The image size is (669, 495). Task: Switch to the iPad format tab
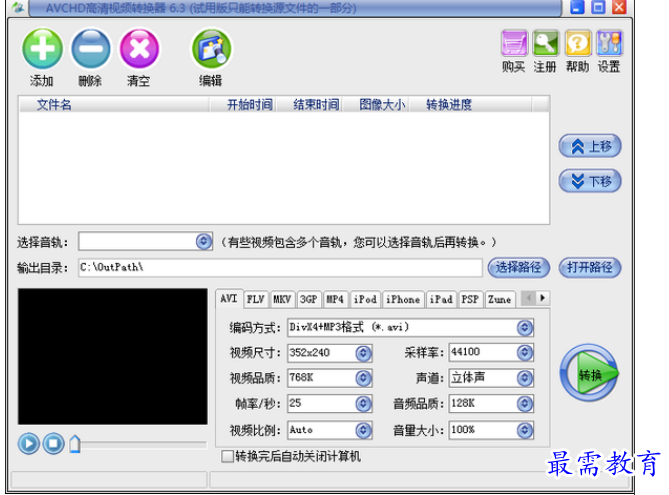click(441, 300)
